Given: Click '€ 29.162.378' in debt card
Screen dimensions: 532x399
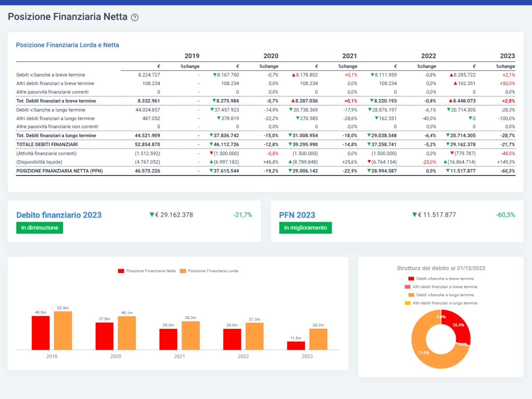Looking at the screenshot, I should coord(174,215).
